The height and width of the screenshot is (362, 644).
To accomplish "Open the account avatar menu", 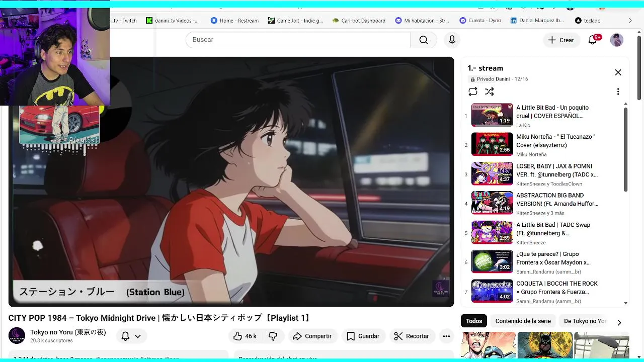I will tap(616, 40).
